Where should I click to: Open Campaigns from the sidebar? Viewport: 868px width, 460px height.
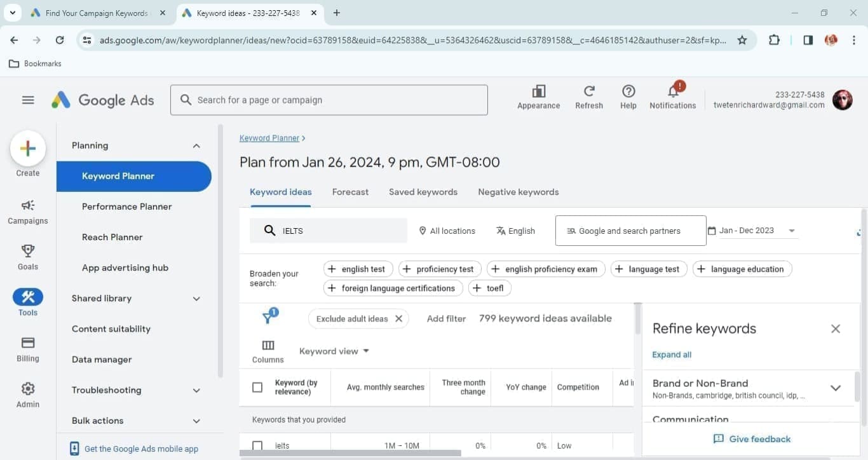pos(28,212)
